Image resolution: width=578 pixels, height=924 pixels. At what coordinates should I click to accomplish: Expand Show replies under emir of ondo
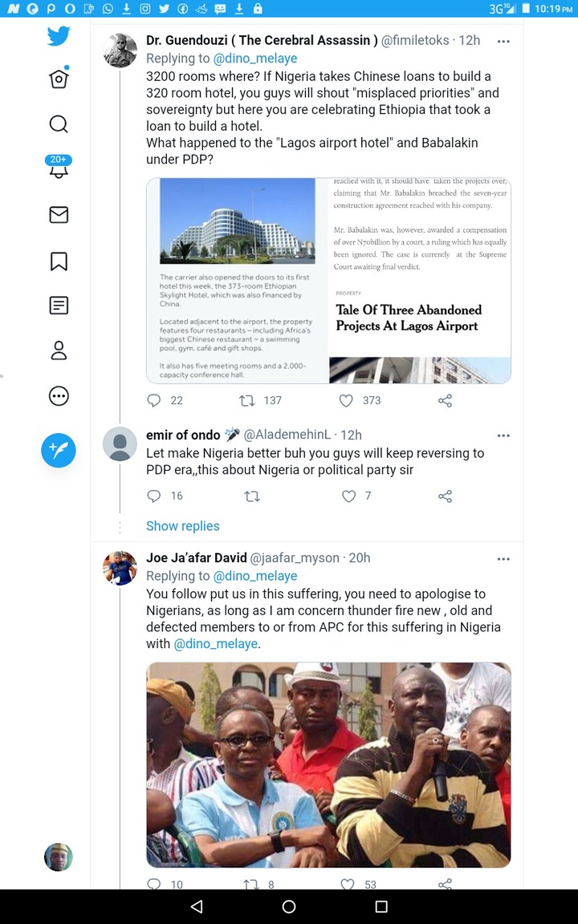(x=183, y=526)
